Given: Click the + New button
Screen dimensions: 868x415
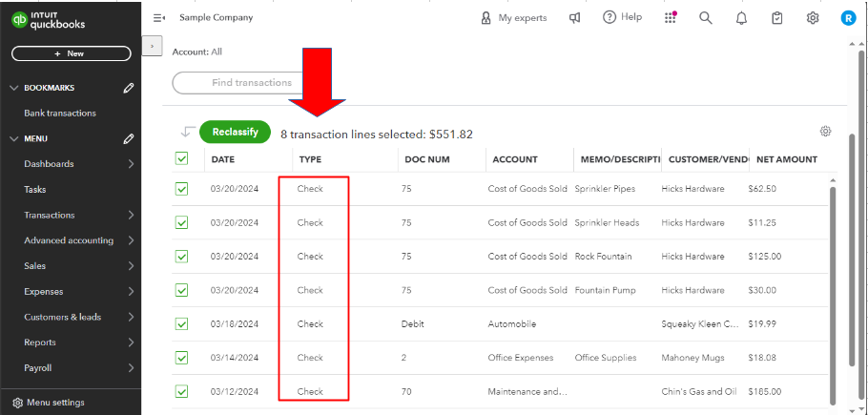Looking at the screenshot, I should [71, 53].
